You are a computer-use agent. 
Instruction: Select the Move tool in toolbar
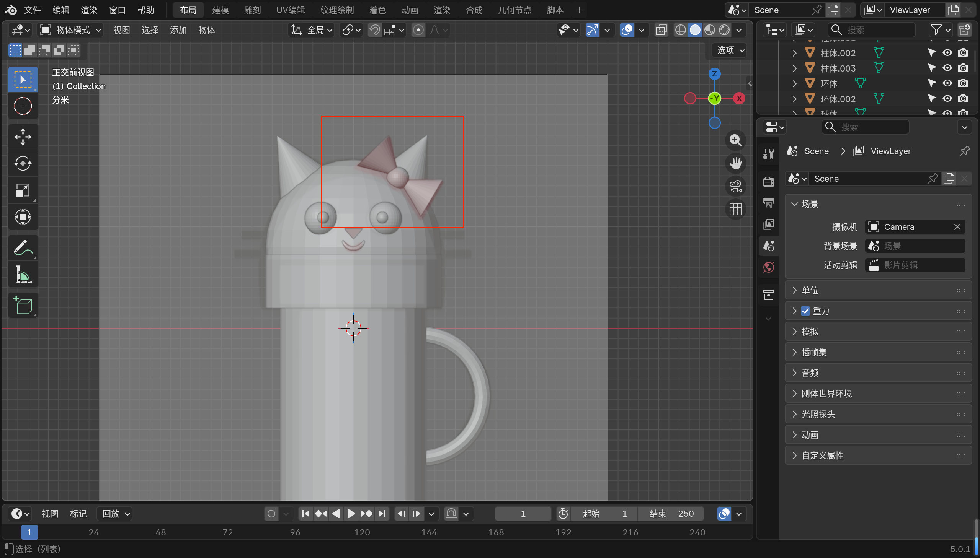pos(23,137)
